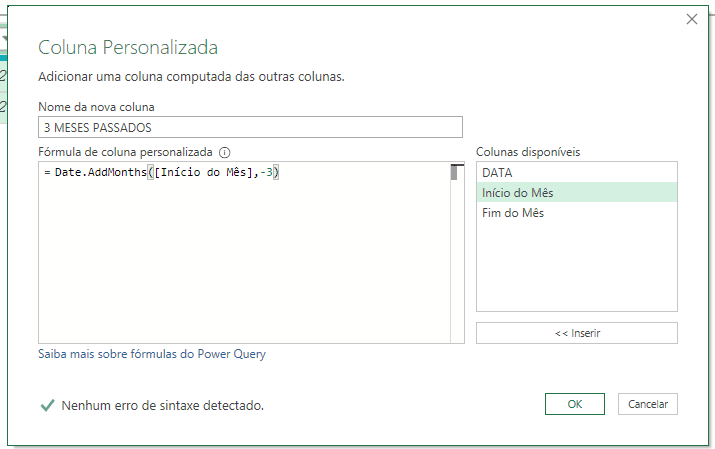Confirm with the OK button
The image size is (715, 449).
[x=575, y=404]
